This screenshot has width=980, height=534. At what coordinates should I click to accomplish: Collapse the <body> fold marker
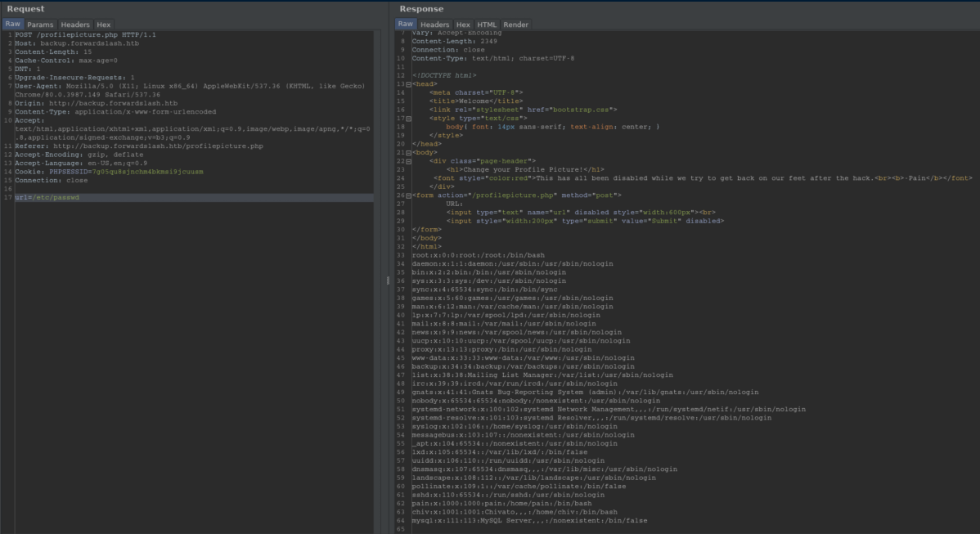point(408,152)
